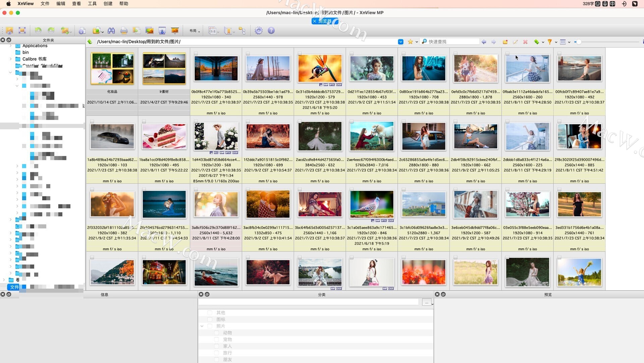The width and height of the screenshot is (644, 363).
Task: Tick the 动物 category checkbox
Action: 216,333
